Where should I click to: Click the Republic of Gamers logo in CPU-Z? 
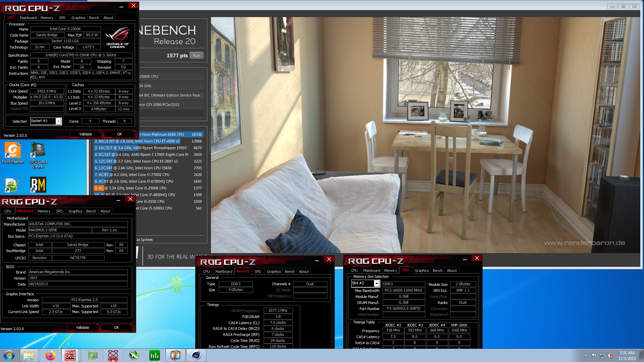(117, 38)
